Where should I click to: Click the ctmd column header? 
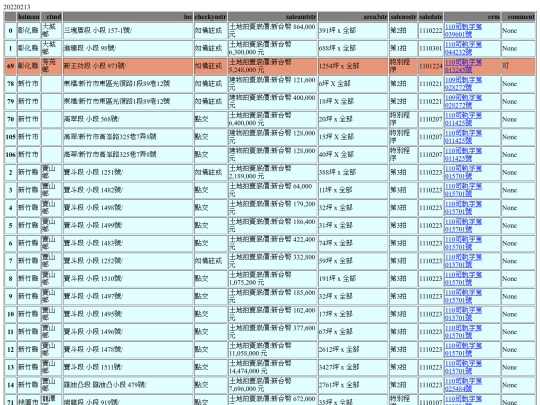51,17
